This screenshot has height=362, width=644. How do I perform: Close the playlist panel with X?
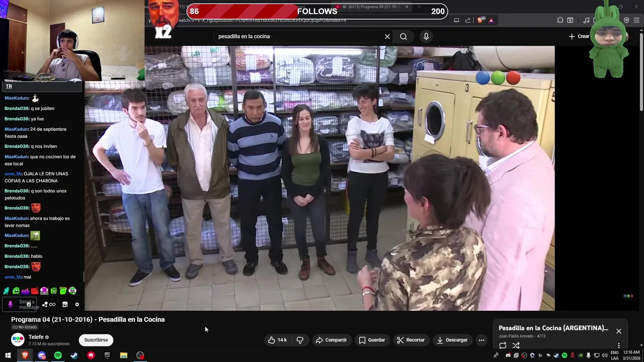coord(619,331)
